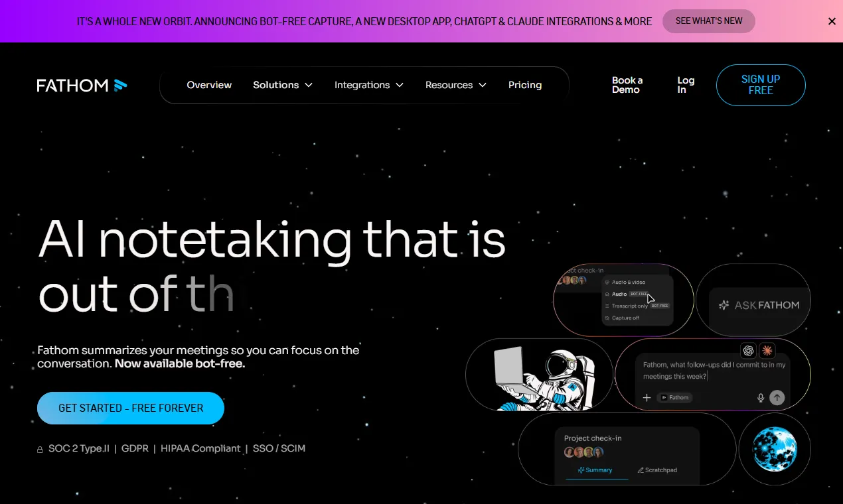
Task: Click the attendee avatars under Project check-in
Action: click(583, 452)
